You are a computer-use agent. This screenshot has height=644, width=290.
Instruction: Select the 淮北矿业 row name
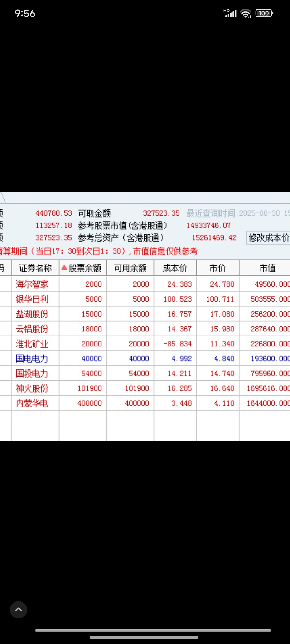[32, 344]
